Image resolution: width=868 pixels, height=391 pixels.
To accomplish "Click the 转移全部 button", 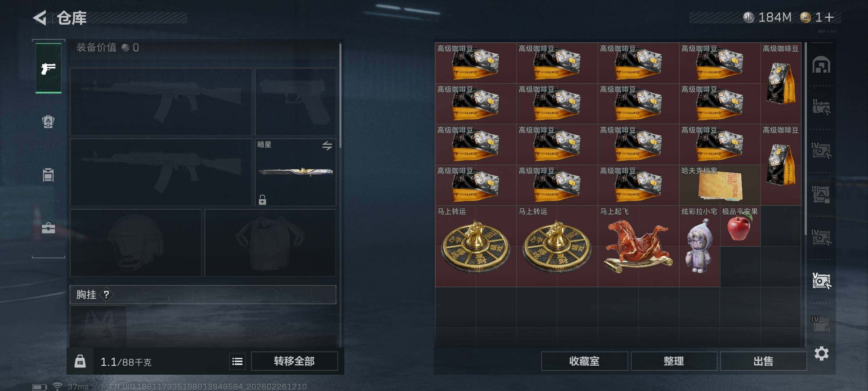I will 294,361.
